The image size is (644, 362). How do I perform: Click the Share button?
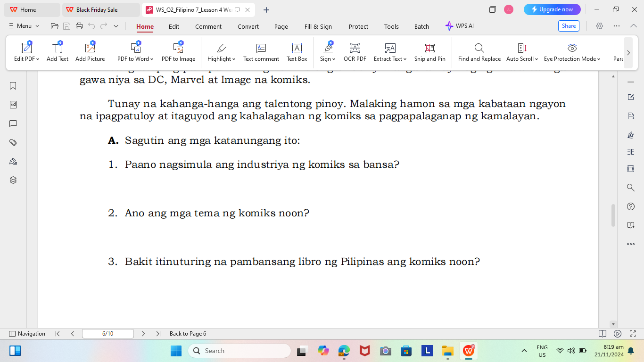coord(569,26)
